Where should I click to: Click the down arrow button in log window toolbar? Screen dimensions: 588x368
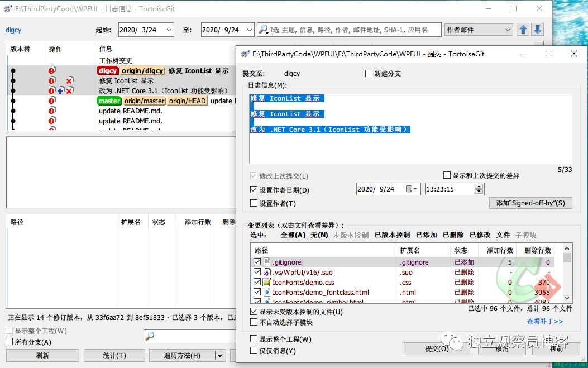[537, 30]
